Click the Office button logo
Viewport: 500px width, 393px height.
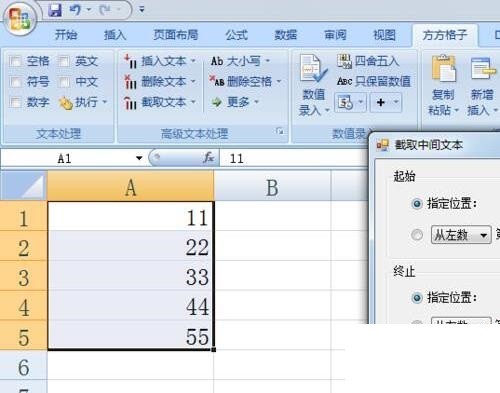point(19,19)
